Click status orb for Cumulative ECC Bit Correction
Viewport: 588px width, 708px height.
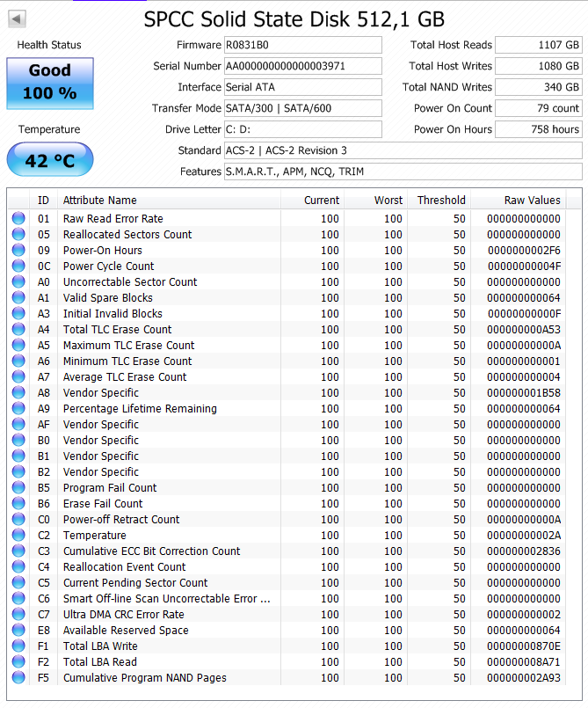pyautogui.click(x=18, y=551)
